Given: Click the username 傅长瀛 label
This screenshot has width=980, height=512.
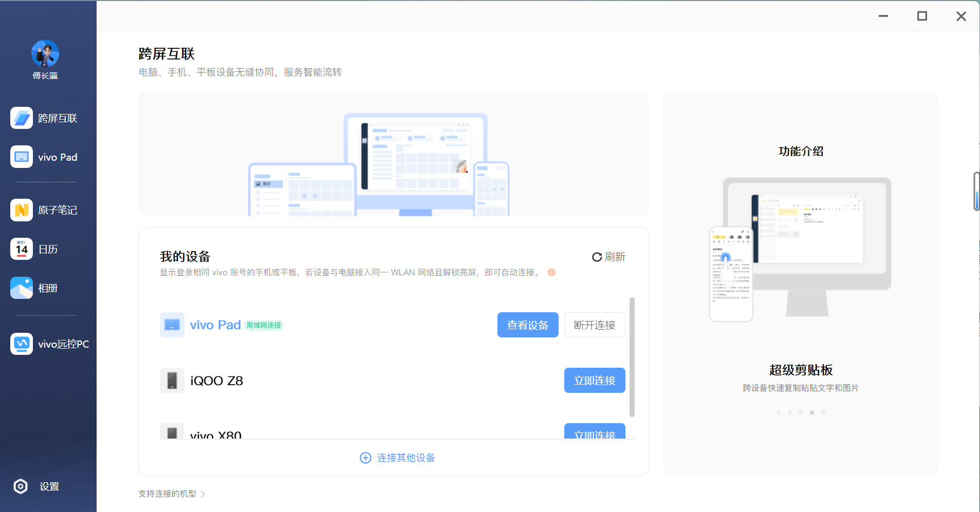Looking at the screenshot, I should click(45, 75).
